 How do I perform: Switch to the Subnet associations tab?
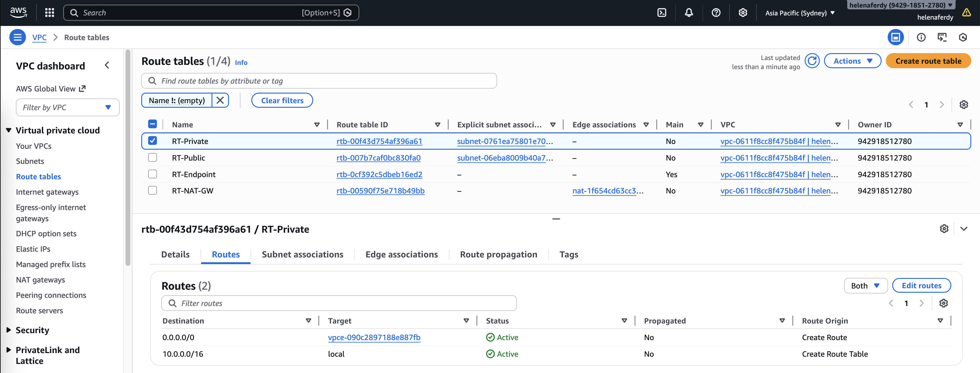click(302, 254)
